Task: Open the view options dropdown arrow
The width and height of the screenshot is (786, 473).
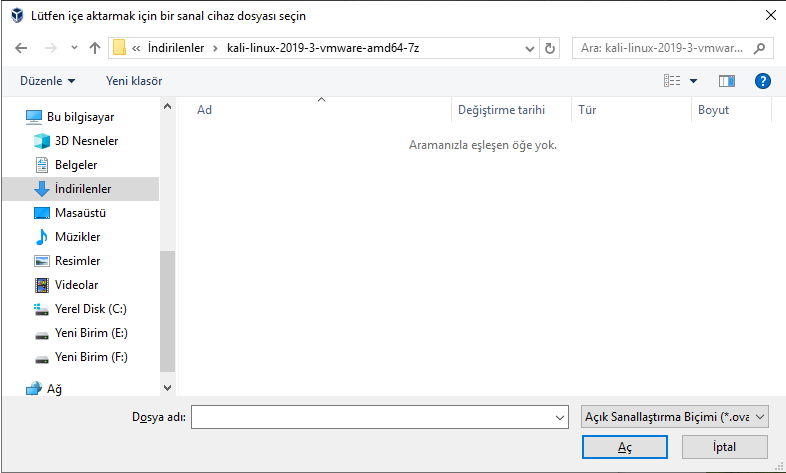Action: (x=693, y=81)
